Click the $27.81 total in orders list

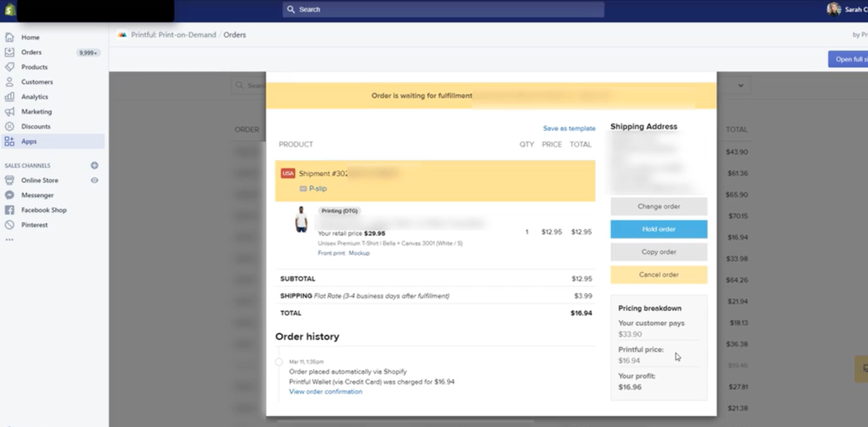[738, 386]
